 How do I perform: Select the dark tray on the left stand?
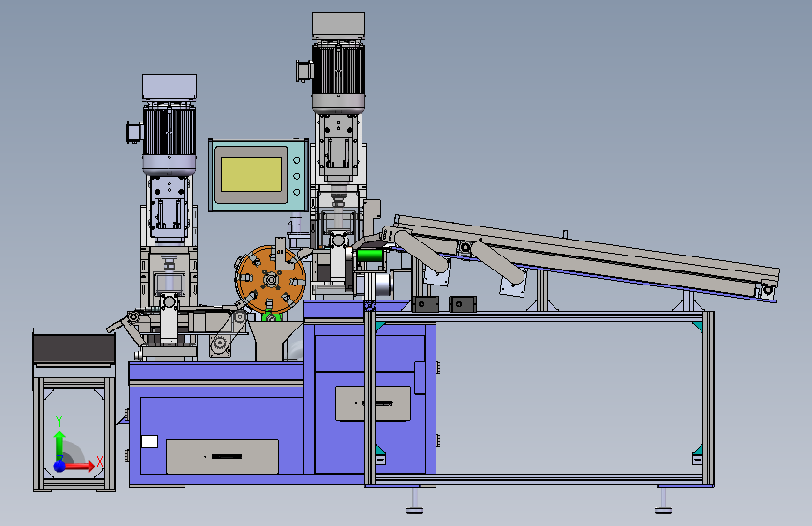74,348
